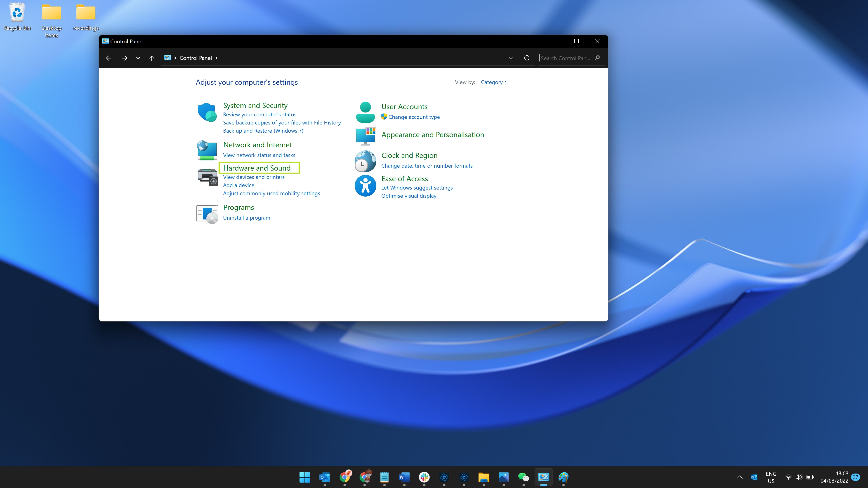This screenshot has height=488, width=868.
Task: Open the Uninstall a program link
Action: [246, 218]
